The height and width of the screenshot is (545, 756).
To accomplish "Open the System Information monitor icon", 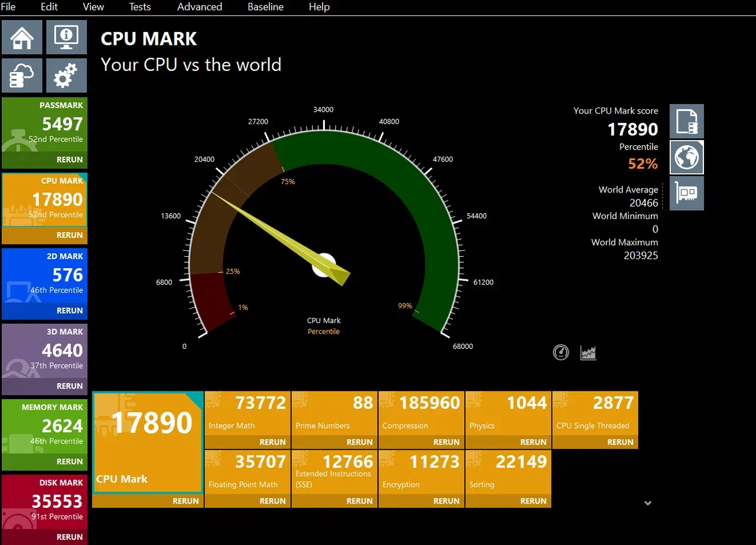I will 66,37.
